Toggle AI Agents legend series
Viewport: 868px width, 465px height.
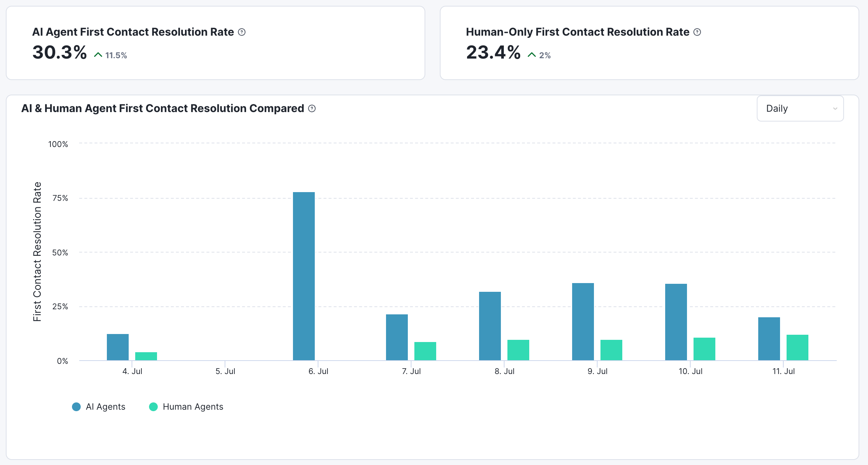click(105, 407)
